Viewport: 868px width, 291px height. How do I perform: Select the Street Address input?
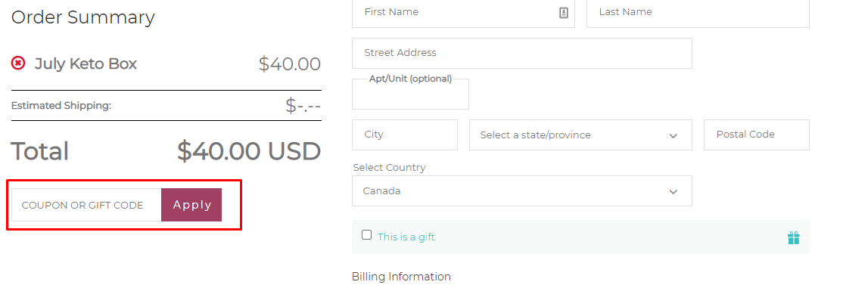pos(521,53)
